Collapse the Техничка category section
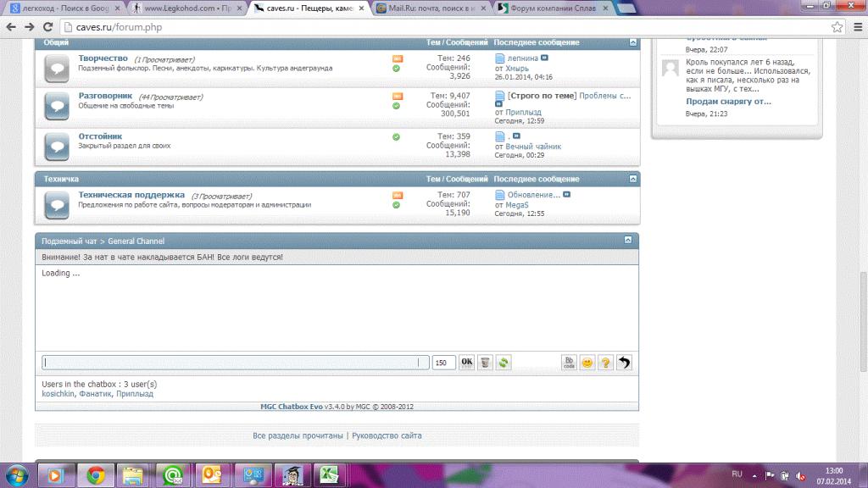The image size is (868, 488). (x=632, y=179)
